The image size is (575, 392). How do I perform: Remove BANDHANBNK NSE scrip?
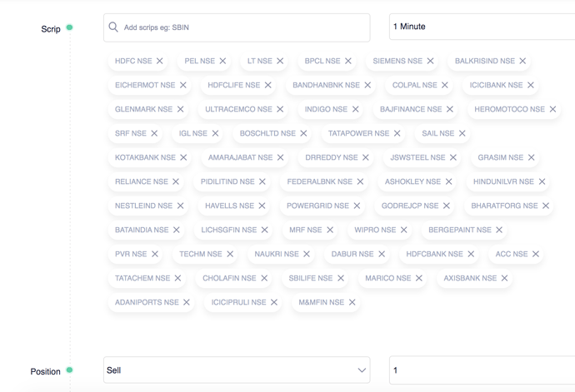367,85
